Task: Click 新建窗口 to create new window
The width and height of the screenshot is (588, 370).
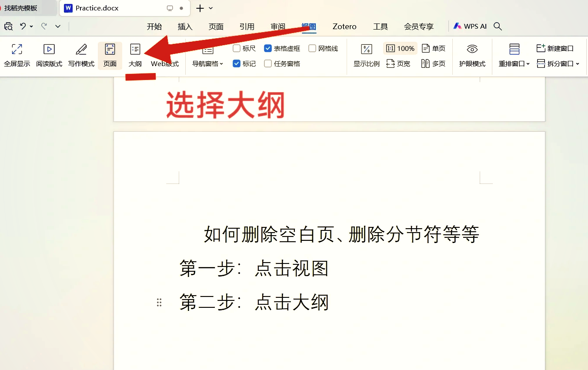Action: pyautogui.click(x=558, y=48)
